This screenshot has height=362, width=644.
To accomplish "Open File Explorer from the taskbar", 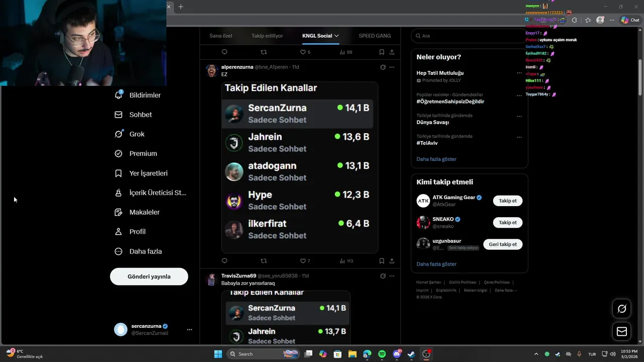I will pos(352,354).
